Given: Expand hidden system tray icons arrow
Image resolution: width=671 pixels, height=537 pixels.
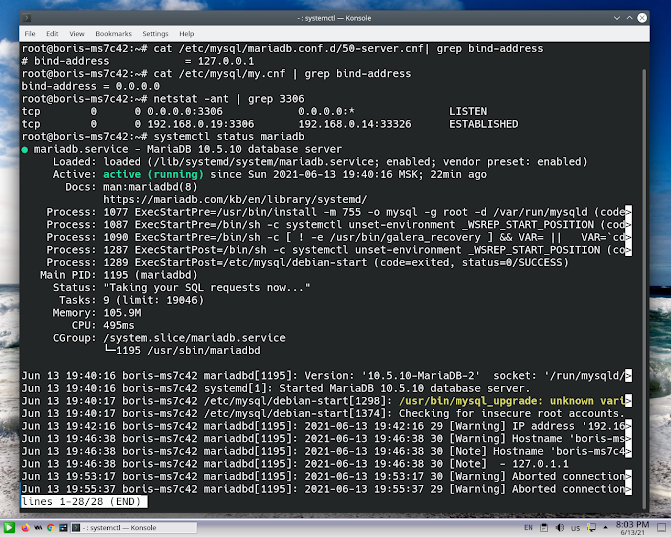Looking at the screenshot, I should (605, 528).
